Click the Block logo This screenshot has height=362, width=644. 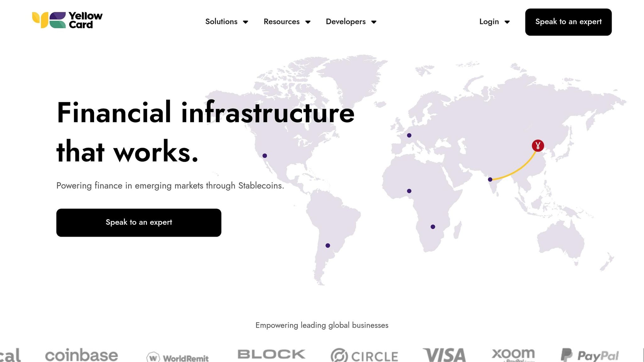(x=271, y=354)
